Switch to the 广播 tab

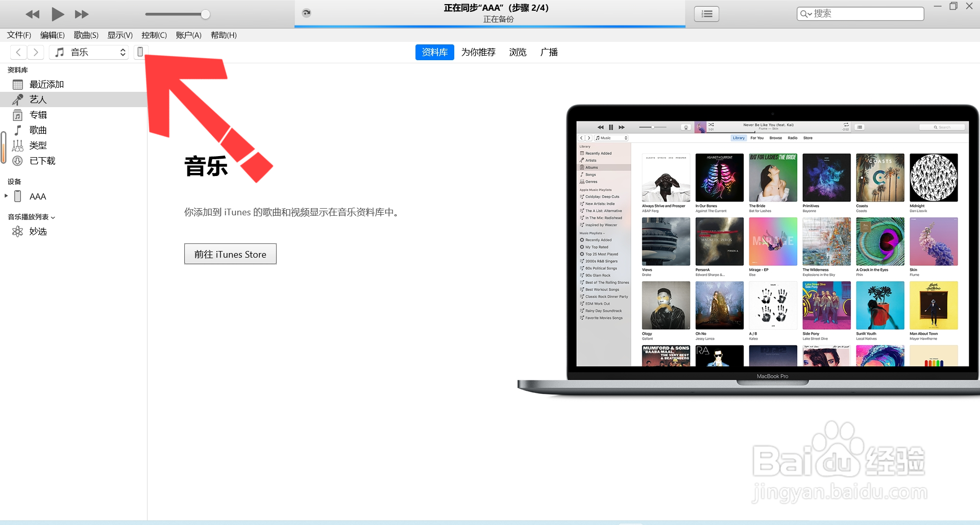tap(549, 52)
